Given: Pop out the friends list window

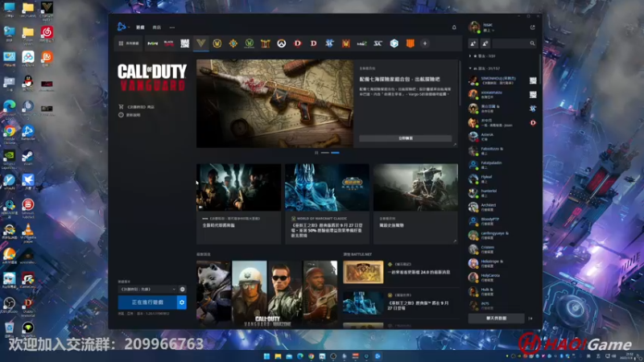Looking at the screenshot, I should pyautogui.click(x=533, y=27).
